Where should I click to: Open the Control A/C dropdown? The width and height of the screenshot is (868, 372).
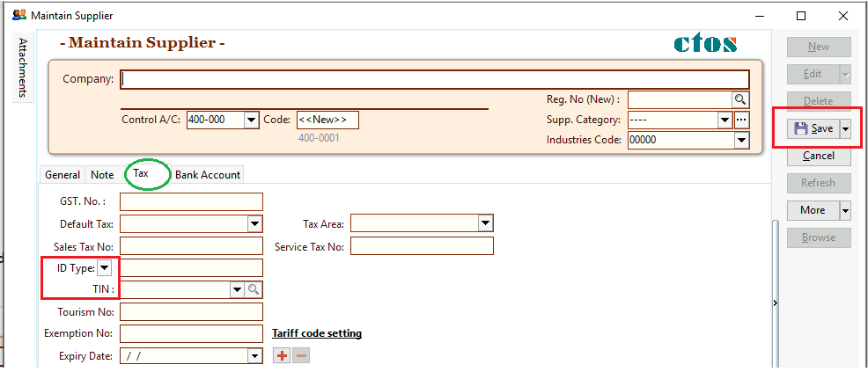click(x=250, y=120)
